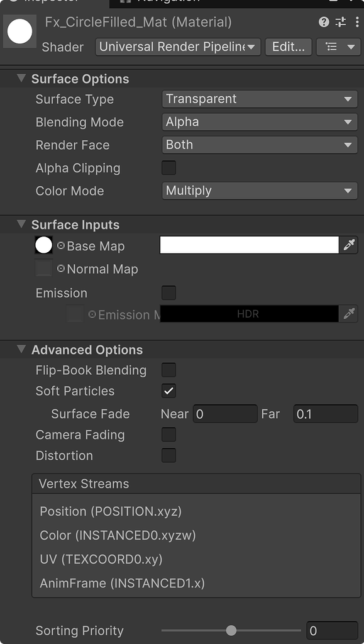Screen dimensions: 364x644
Task: Select the Normal Map texture slot
Action: pyautogui.click(x=43, y=269)
